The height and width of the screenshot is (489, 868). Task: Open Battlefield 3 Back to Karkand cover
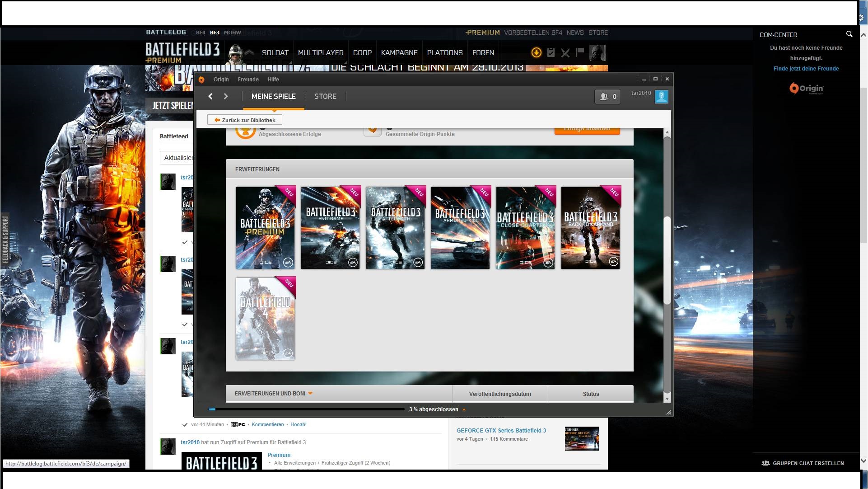click(x=591, y=228)
